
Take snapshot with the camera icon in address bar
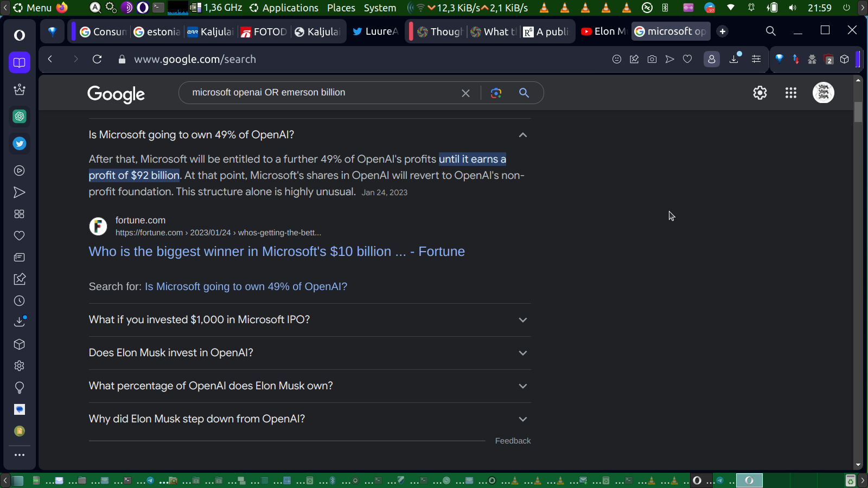click(x=652, y=59)
